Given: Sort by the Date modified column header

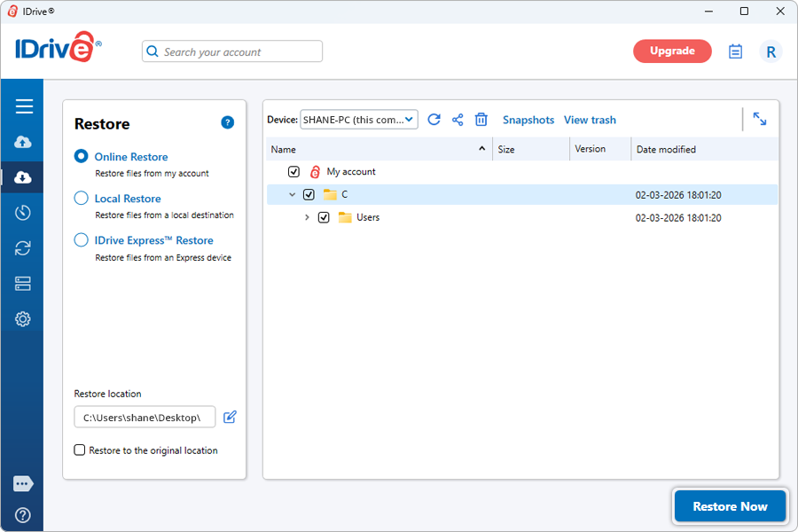Looking at the screenshot, I should [666, 150].
